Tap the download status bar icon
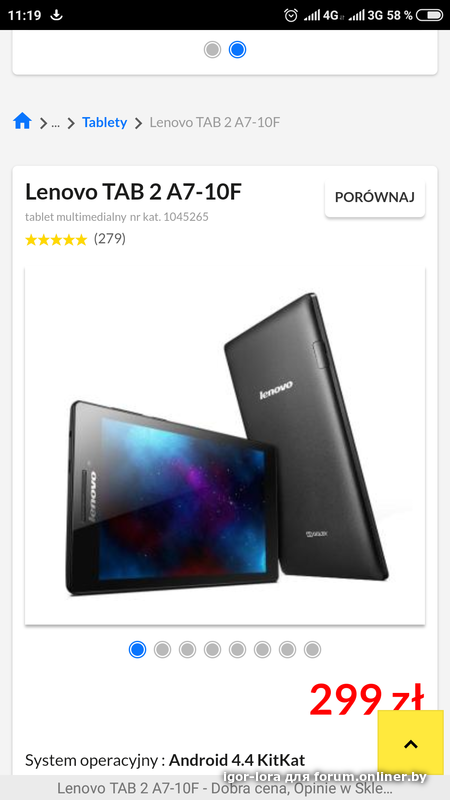The height and width of the screenshot is (800, 450). tap(57, 15)
